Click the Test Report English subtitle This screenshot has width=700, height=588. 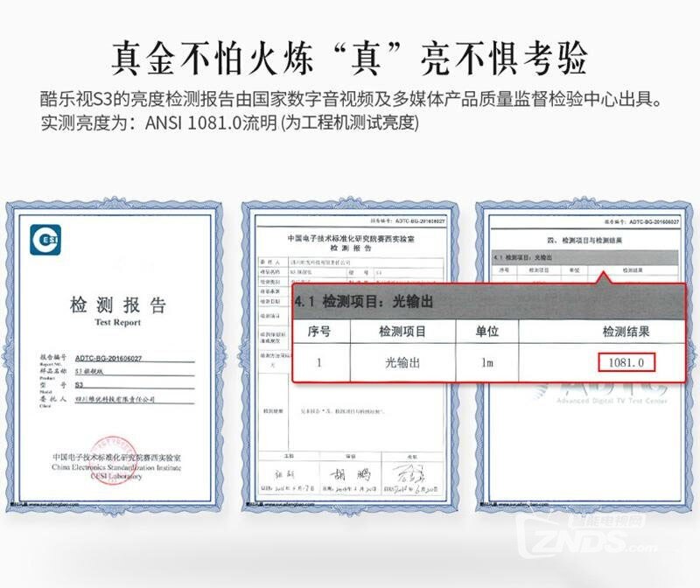(x=116, y=322)
